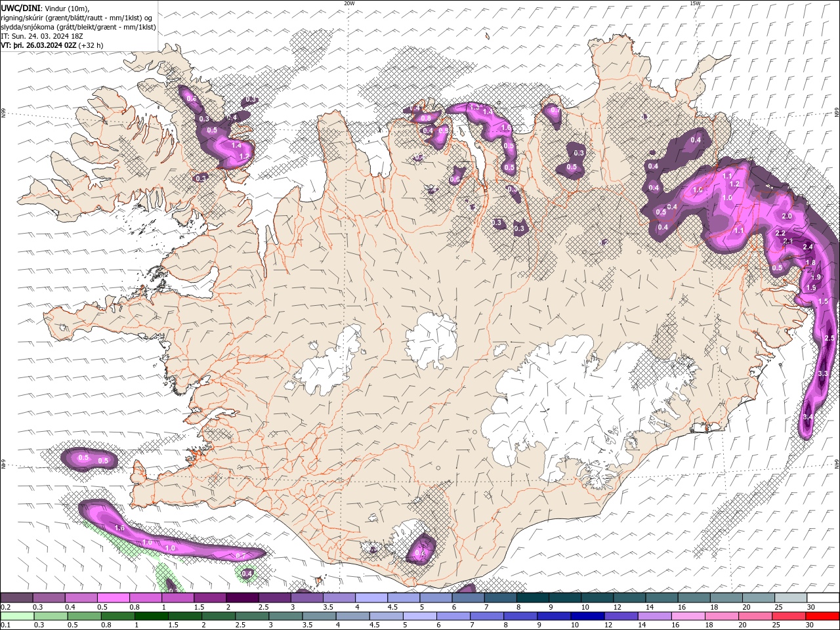Click the 15W longitude label
Screen dimensions: 840x630
point(695,3)
